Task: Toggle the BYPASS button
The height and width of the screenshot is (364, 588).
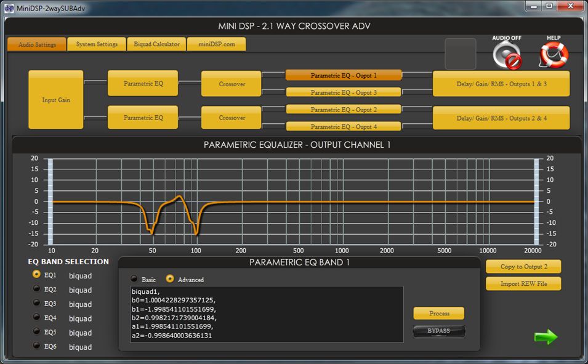Action: pyautogui.click(x=439, y=331)
